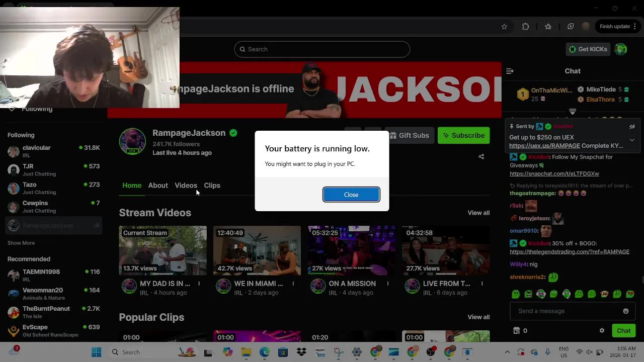644x362 pixels.
Task: Open options menu for MY DAD IS IN video
Action: (199, 284)
